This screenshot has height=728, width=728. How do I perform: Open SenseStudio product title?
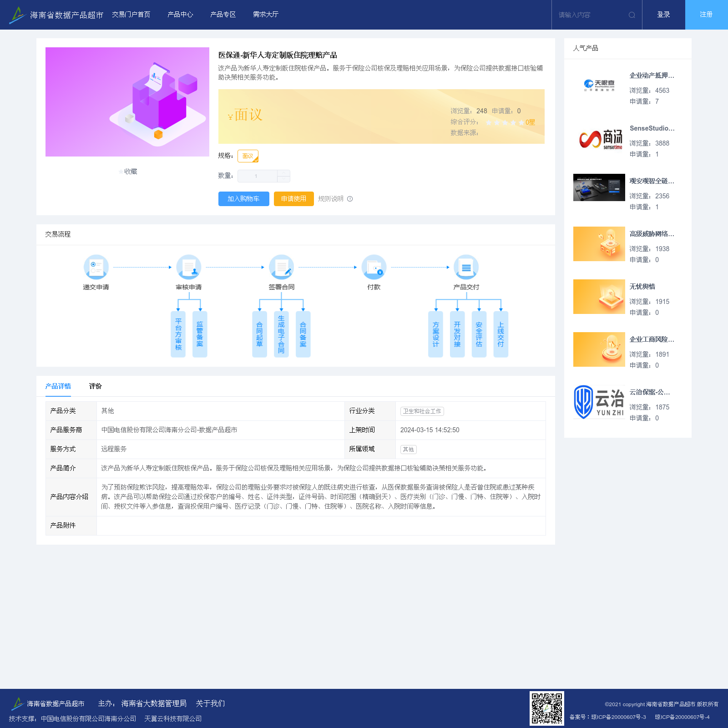click(652, 128)
